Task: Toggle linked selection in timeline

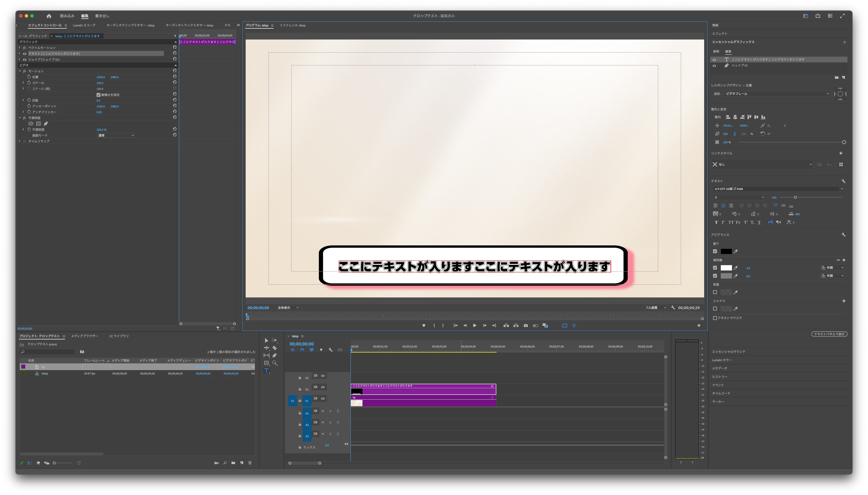Action: (x=311, y=350)
